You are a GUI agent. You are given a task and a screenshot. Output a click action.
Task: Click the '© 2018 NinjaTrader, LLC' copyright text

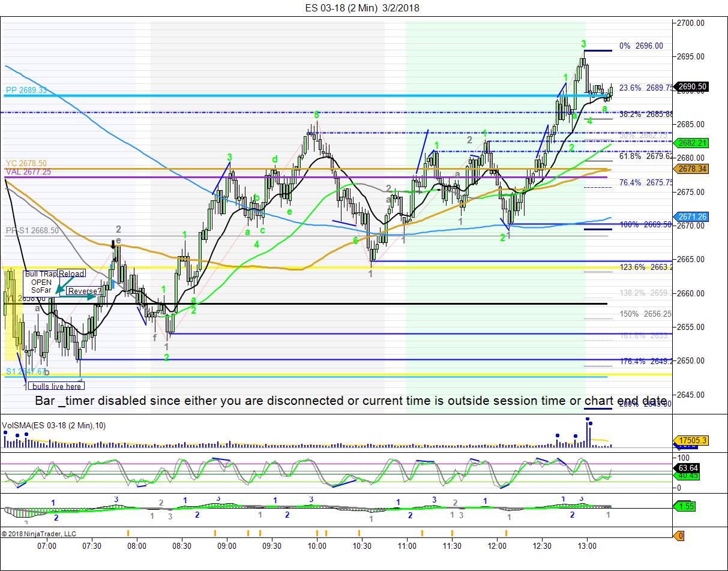tap(39, 534)
